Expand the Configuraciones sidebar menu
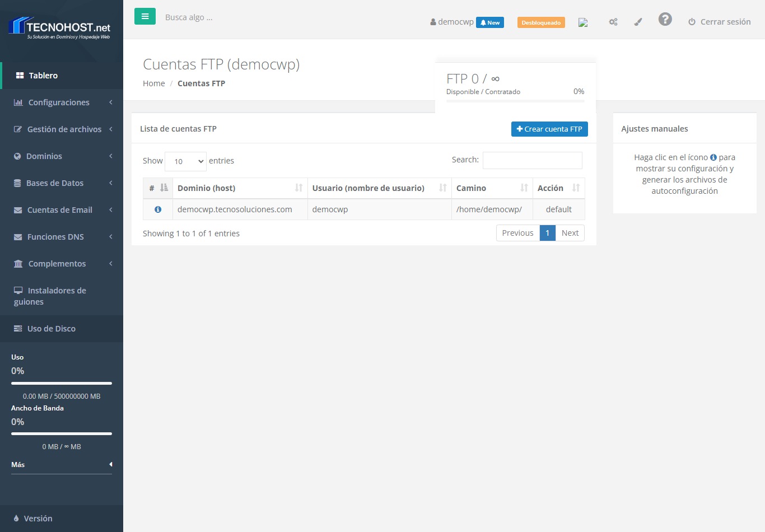Image resolution: width=765 pixels, height=532 pixels. (x=62, y=102)
